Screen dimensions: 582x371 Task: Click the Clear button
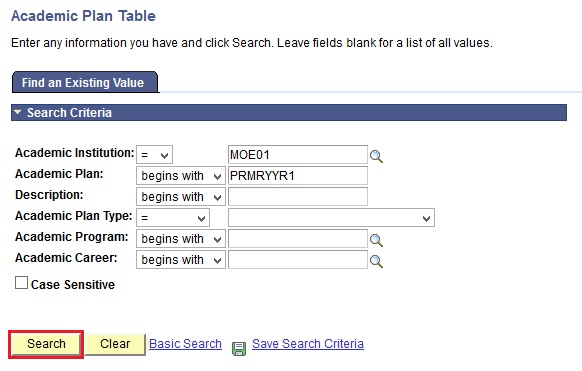pyautogui.click(x=115, y=344)
